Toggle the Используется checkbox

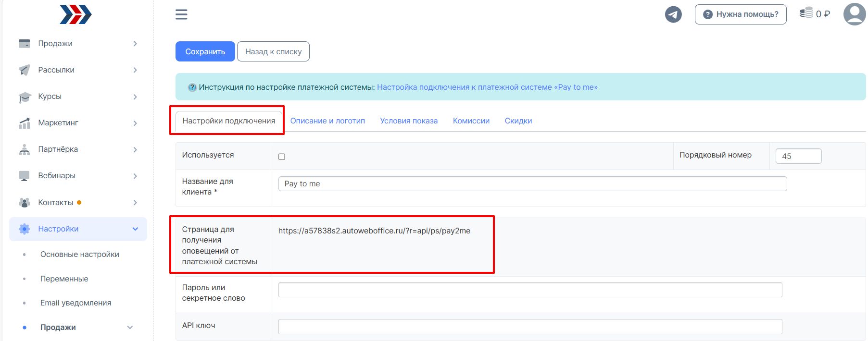282,157
